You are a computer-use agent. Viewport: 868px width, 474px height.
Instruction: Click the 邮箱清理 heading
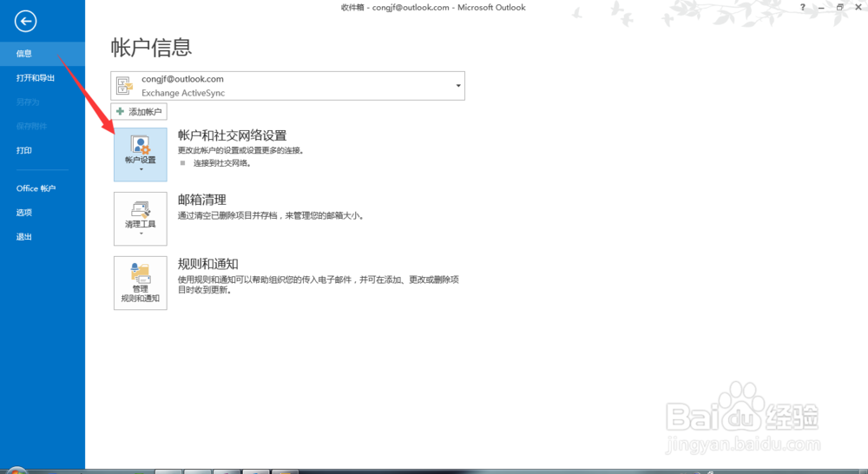(x=202, y=200)
